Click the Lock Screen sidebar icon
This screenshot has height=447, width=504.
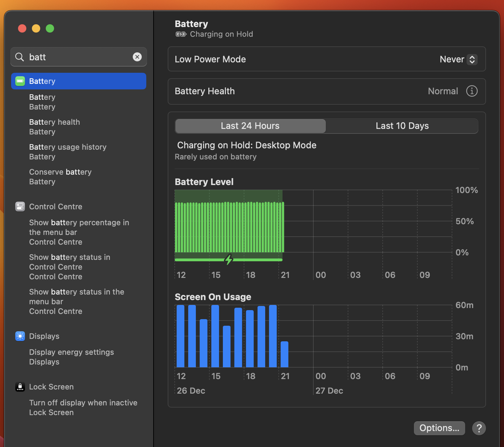[20, 387]
